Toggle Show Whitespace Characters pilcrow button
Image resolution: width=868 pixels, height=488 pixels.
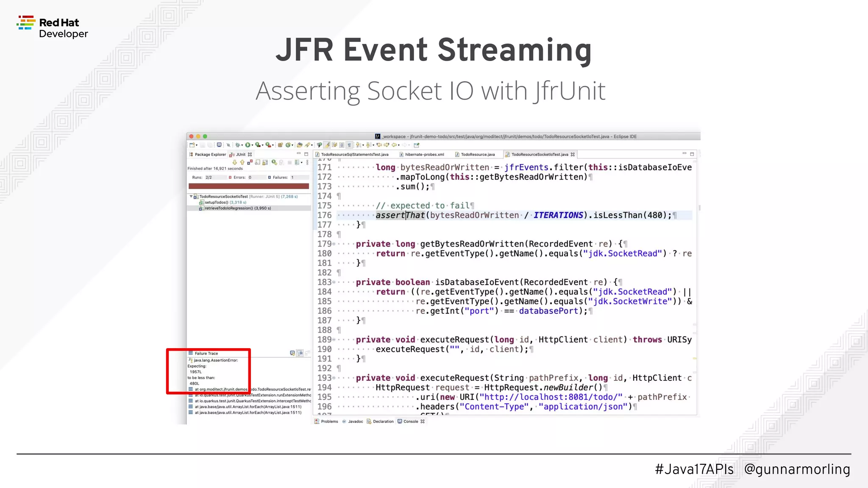tap(349, 145)
